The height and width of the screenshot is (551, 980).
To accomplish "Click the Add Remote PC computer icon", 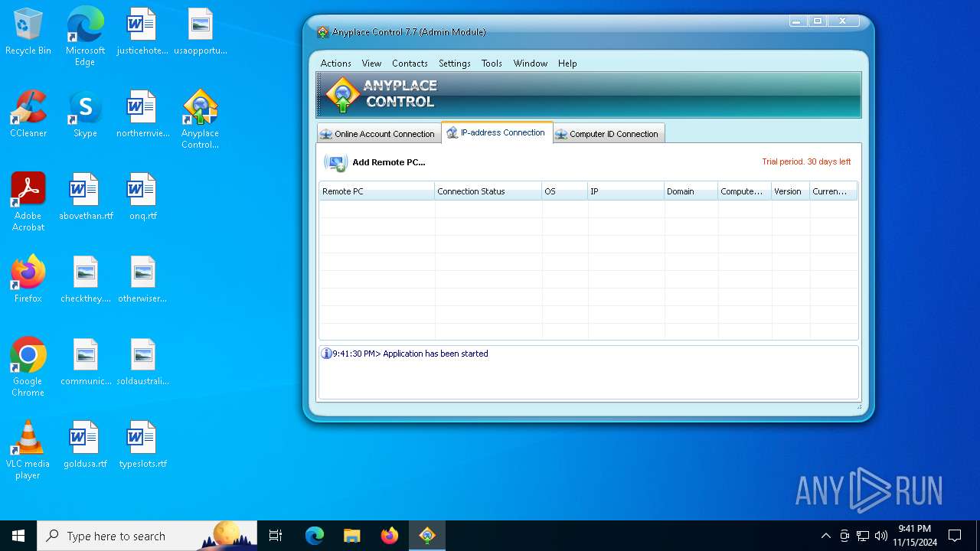I will click(x=335, y=162).
